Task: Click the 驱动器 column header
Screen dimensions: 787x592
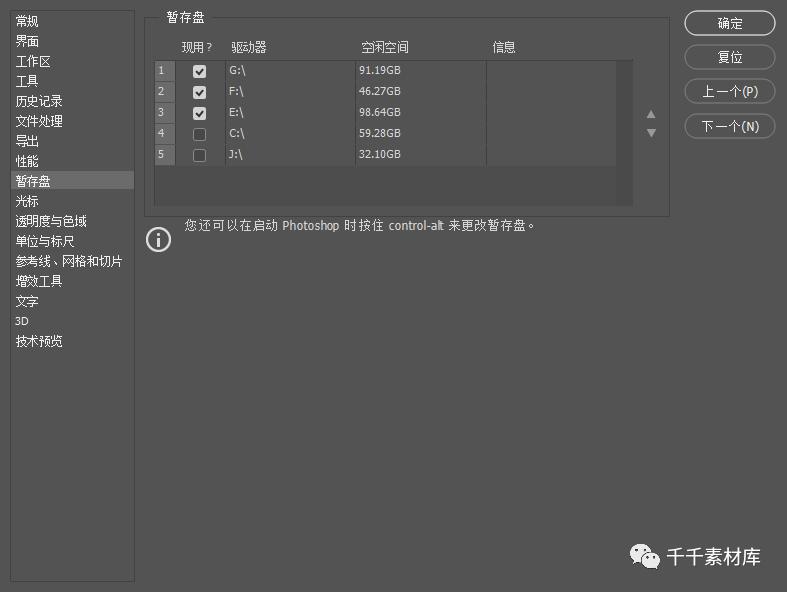Action: click(x=249, y=48)
